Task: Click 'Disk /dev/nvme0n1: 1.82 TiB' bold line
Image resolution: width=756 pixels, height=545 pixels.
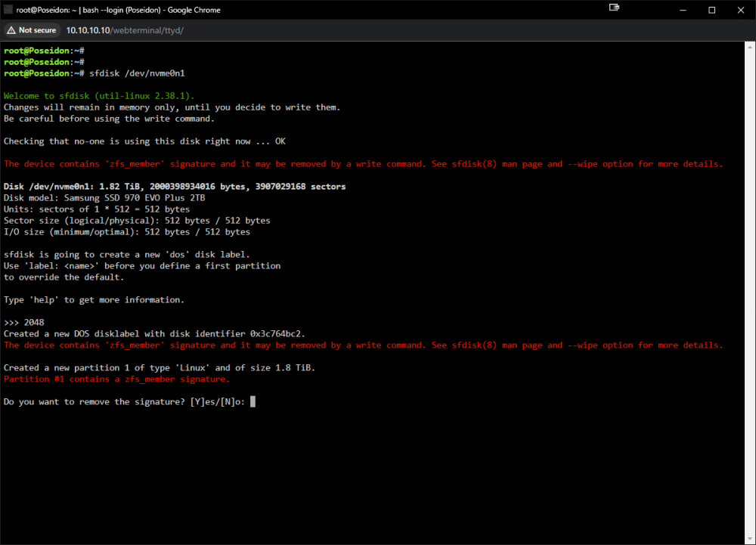Action: coord(175,187)
